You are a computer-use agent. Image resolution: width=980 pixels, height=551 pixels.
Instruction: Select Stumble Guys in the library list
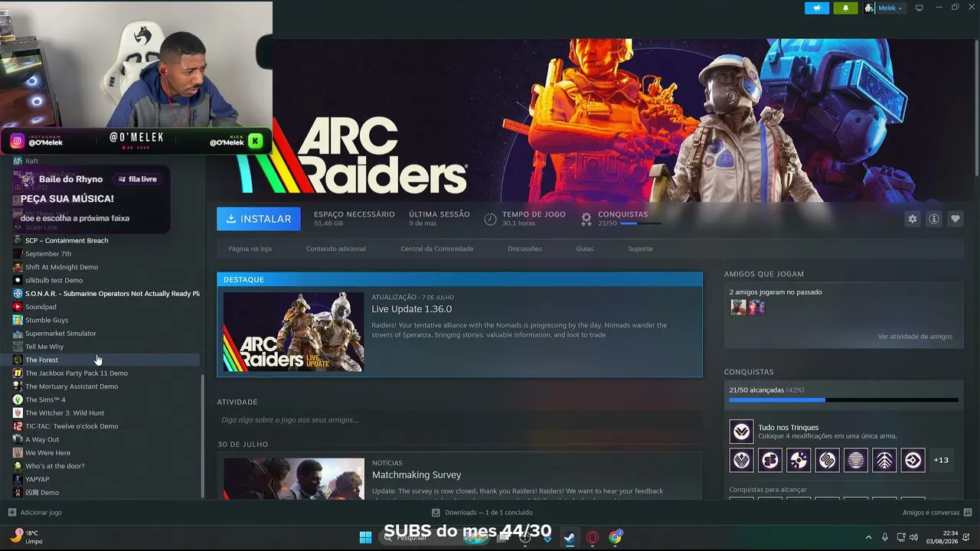pos(47,320)
